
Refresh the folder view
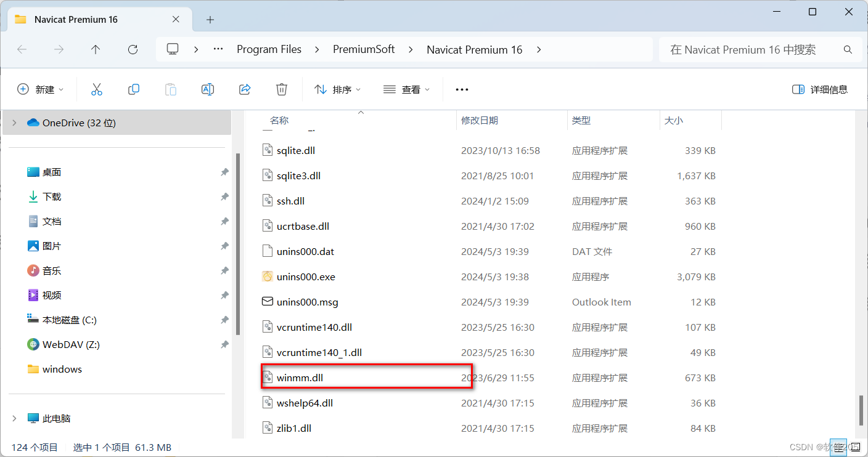133,49
